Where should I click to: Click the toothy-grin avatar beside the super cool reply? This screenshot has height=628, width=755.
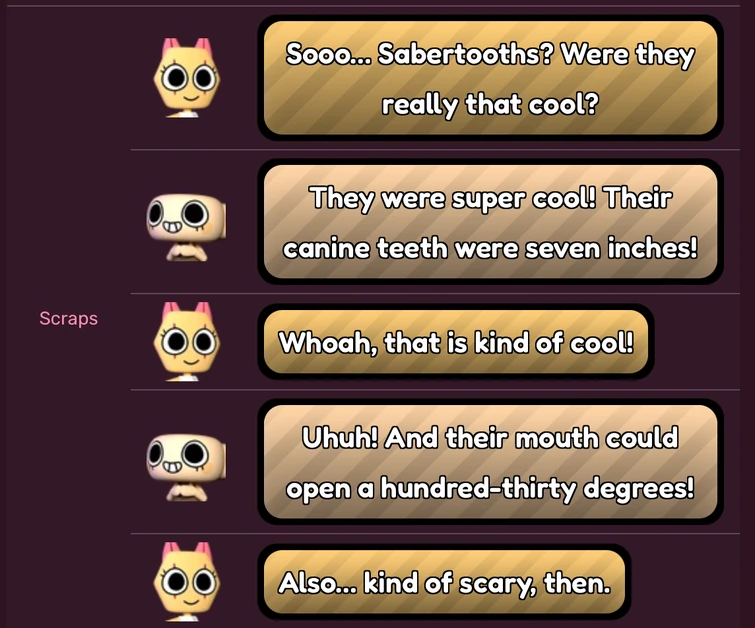pyautogui.click(x=186, y=226)
